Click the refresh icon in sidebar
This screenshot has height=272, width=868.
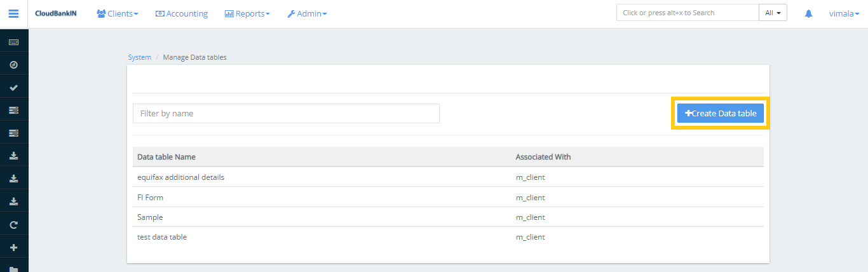pos(13,224)
